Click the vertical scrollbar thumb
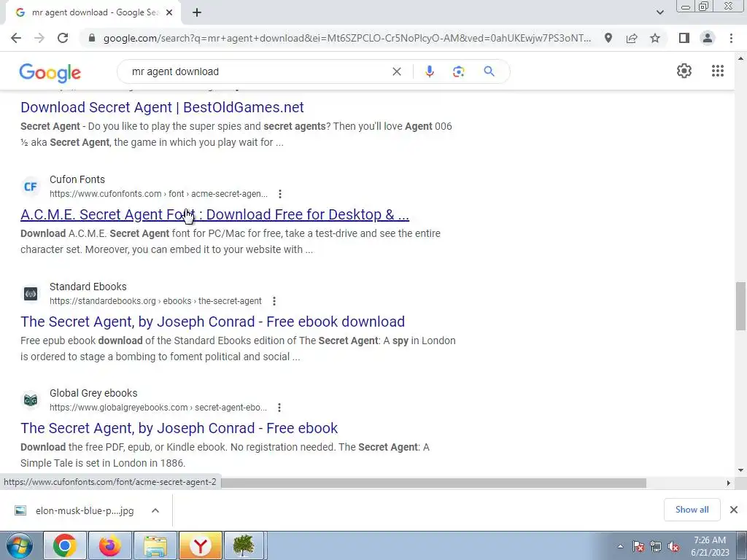Viewport: 747px width, 560px height. 740,306
